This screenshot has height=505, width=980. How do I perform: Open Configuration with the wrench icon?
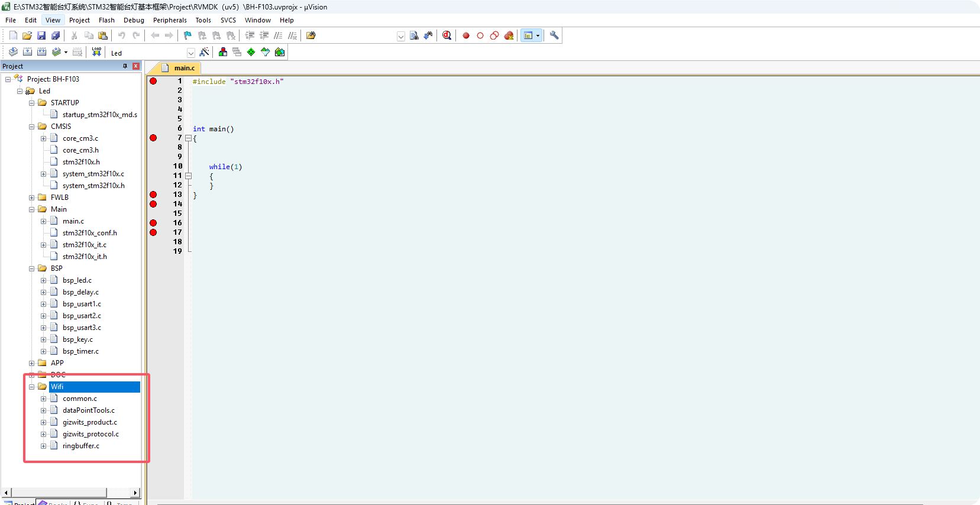pos(554,35)
